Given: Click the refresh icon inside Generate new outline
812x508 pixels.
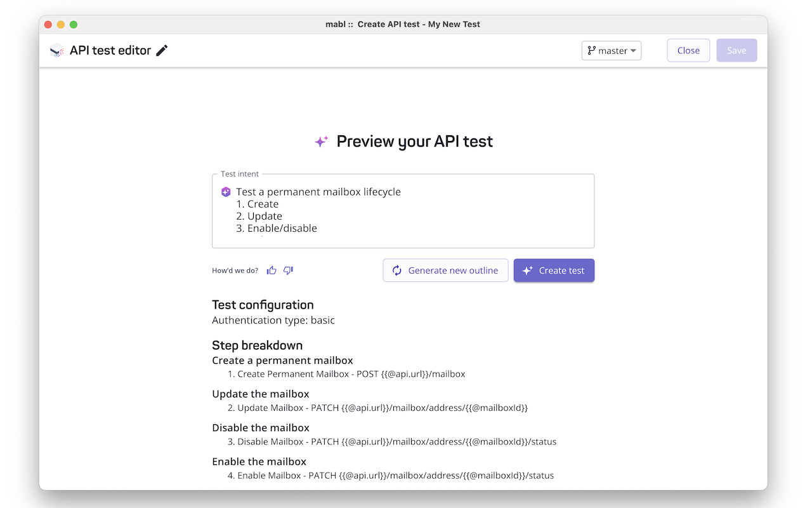Looking at the screenshot, I should [397, 270].
